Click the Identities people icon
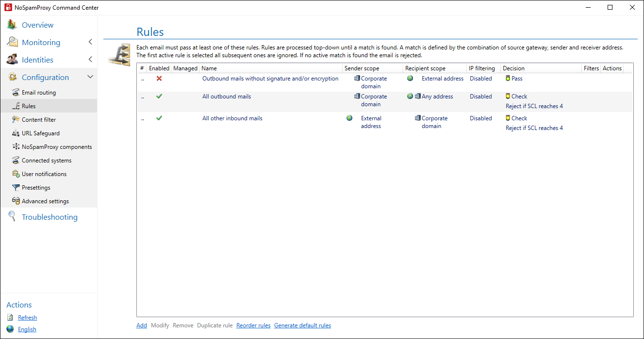Viewport: 644px width, 339px height. (12, 60)
